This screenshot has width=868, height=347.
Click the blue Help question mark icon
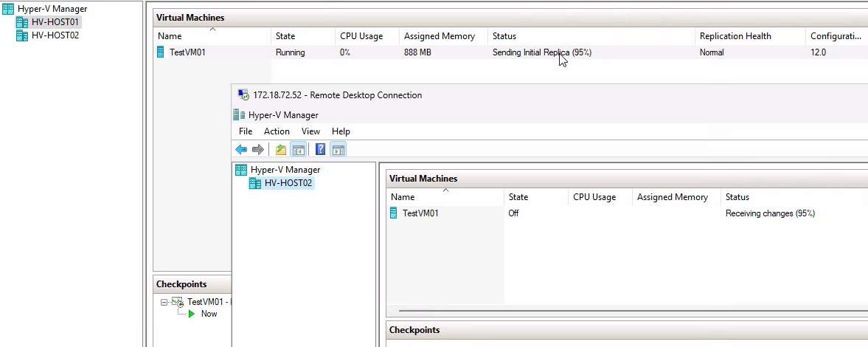pos(320,150)
